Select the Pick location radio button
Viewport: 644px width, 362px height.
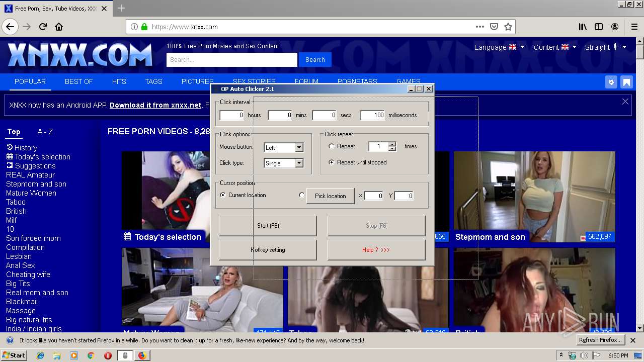pyautogui.click(x=302, y=195)
